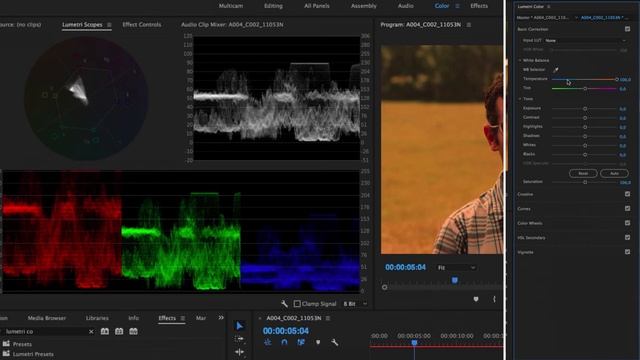Select the Track Select Forward tool

click(x=240, y=339)
